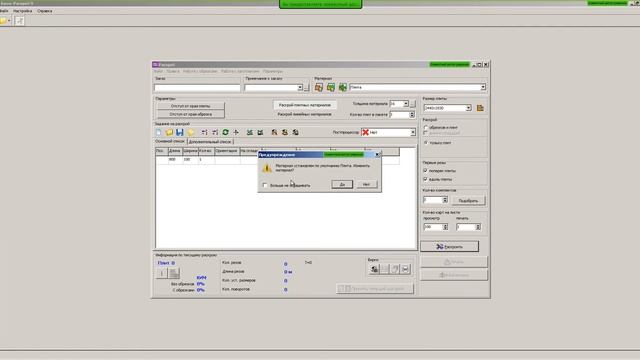Click the 'Подобрать' button
The width and height of the screenshot is (640, 360).
coord(468,200)
